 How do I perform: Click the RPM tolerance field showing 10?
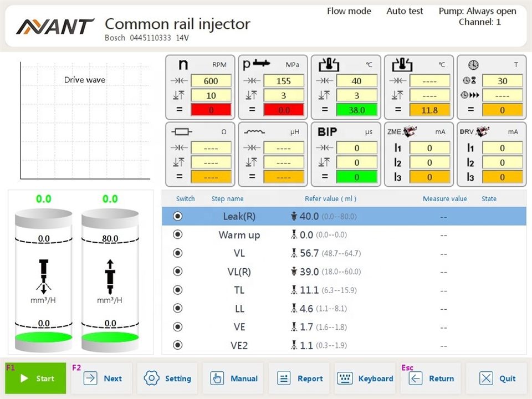pos(211,95)
